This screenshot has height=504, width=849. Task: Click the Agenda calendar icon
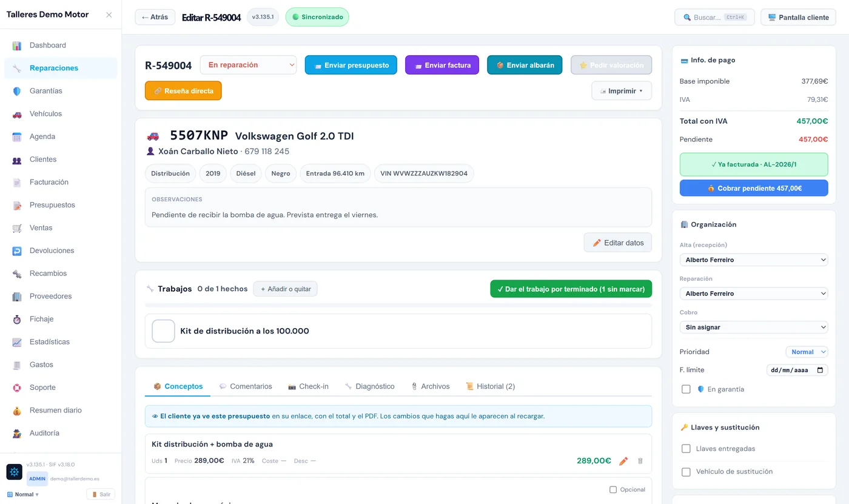(17, 137)
